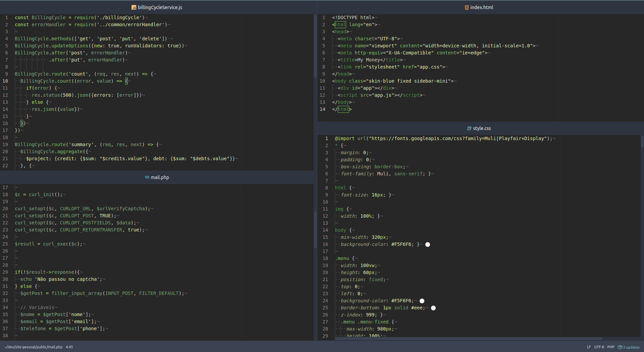This screenshot has width=644, height=352.
Task: Switch to the index.html tab
Action: tap(479, 7)
